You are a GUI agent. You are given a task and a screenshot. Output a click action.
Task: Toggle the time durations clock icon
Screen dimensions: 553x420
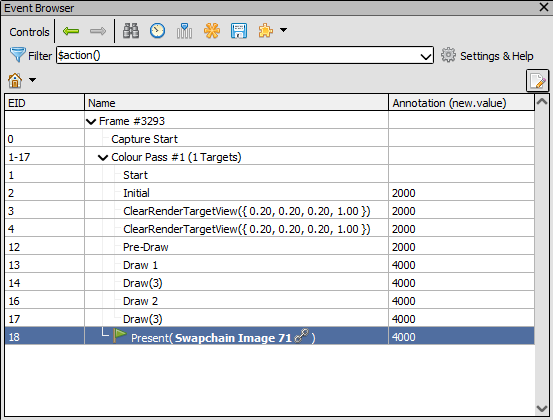point(157,31)
